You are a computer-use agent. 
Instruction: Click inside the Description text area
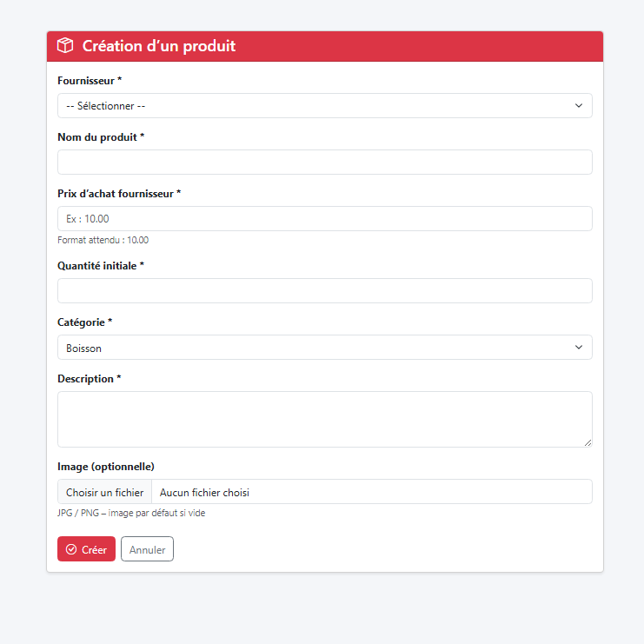click(x=324, y=419)
